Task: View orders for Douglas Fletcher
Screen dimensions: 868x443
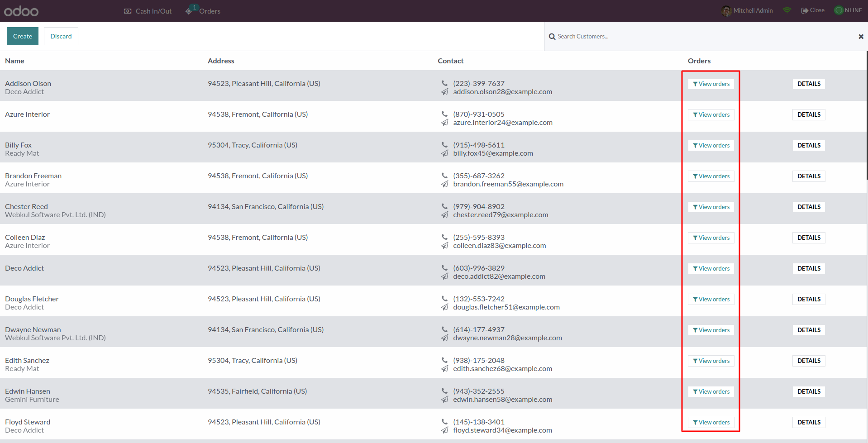Action: [711, 299]
